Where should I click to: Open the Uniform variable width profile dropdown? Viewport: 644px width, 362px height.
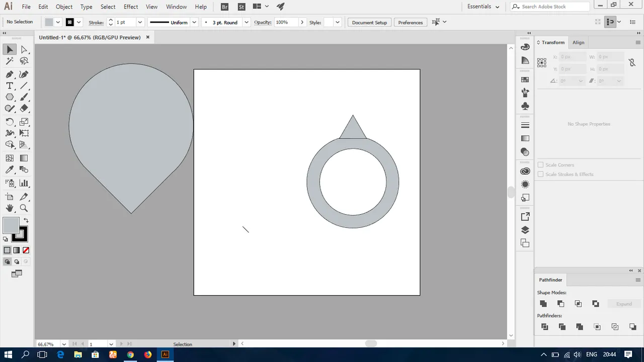(194, 22)
